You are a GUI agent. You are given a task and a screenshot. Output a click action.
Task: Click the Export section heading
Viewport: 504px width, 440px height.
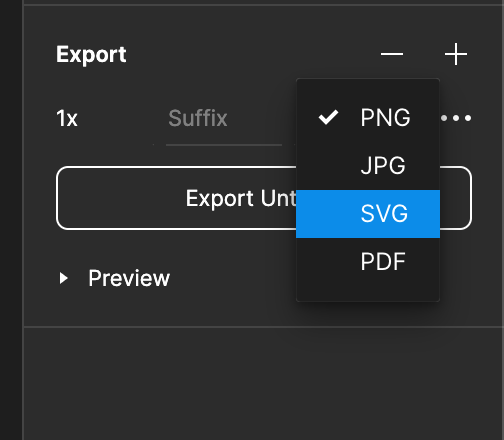click(x=91, y=54)
